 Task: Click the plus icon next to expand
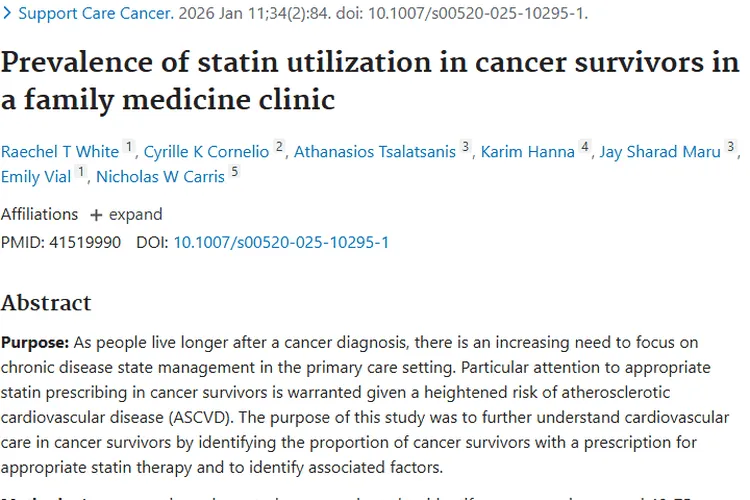click(x=96, y=215)
